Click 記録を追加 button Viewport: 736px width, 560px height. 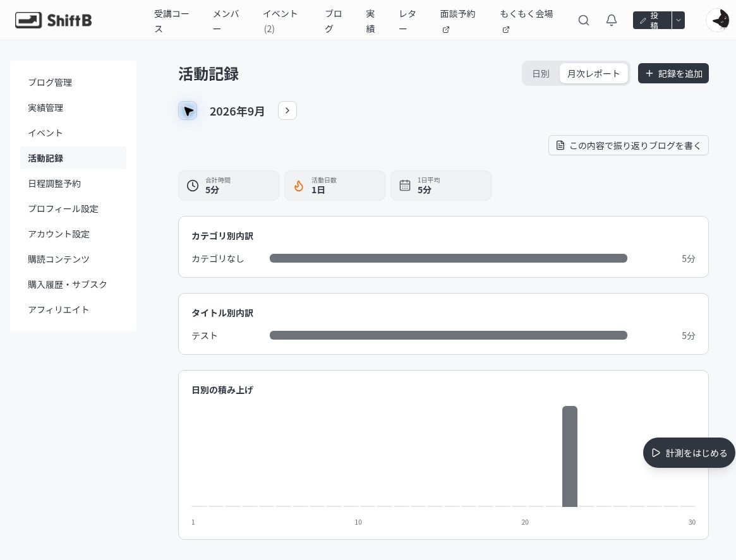coord(673,74)
